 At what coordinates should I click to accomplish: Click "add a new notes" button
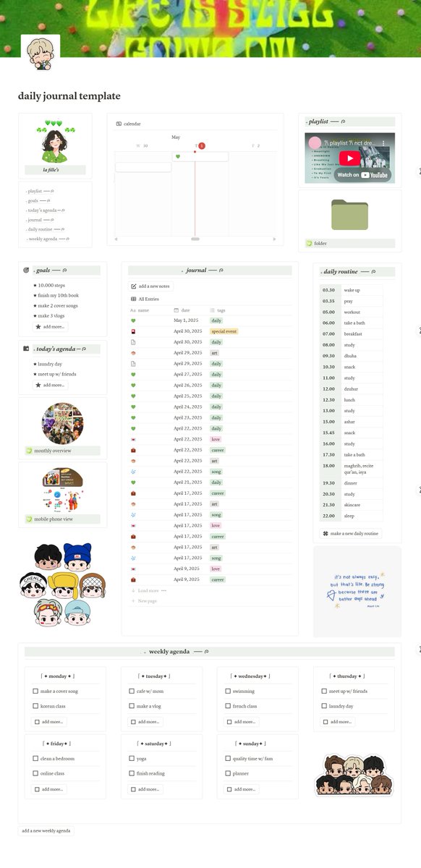click(x=151, y=286)
